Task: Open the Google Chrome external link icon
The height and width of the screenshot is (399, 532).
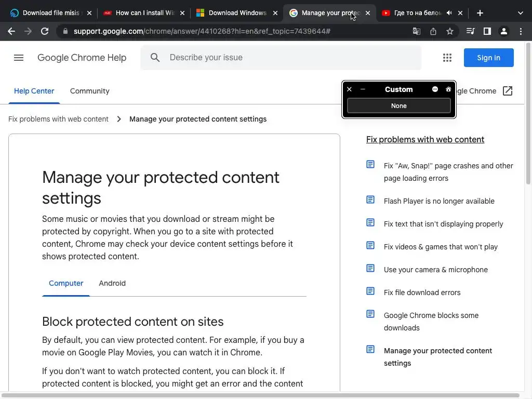Action: [508, 91]
